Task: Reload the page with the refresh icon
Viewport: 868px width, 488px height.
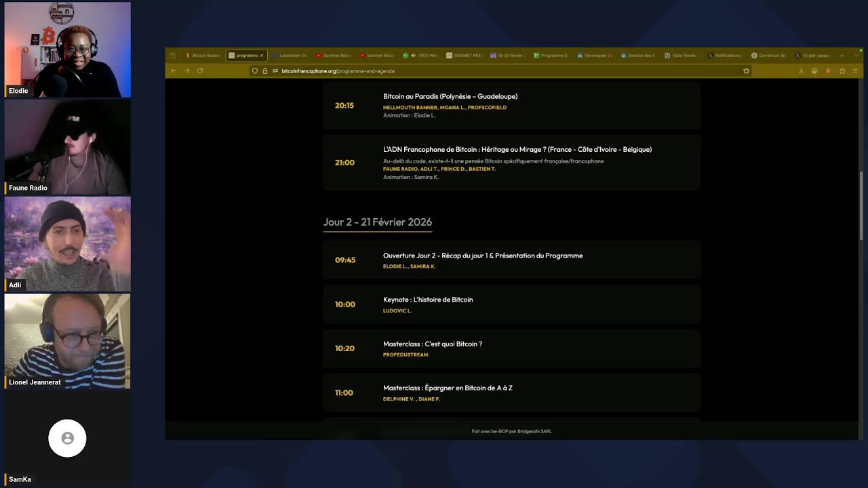Action: coord(200,70)
